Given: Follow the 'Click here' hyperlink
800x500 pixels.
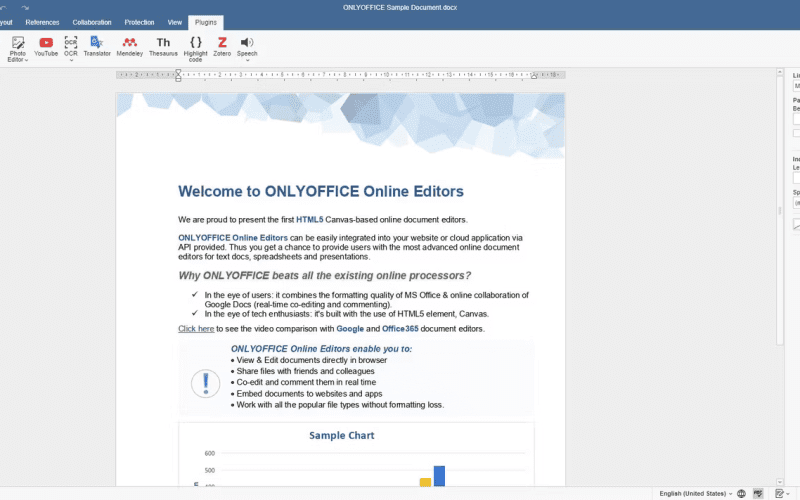Looking at the screenshot, I should tap(196, 329).
